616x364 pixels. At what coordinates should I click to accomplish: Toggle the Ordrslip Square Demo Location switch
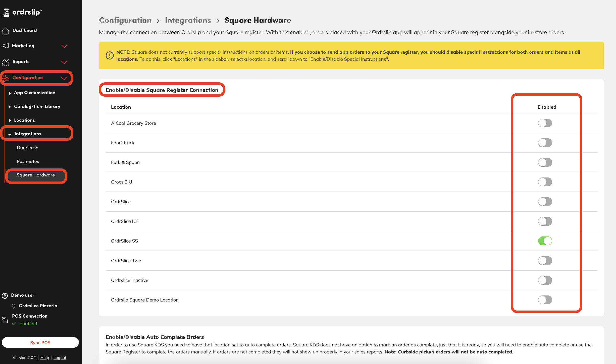545,300
